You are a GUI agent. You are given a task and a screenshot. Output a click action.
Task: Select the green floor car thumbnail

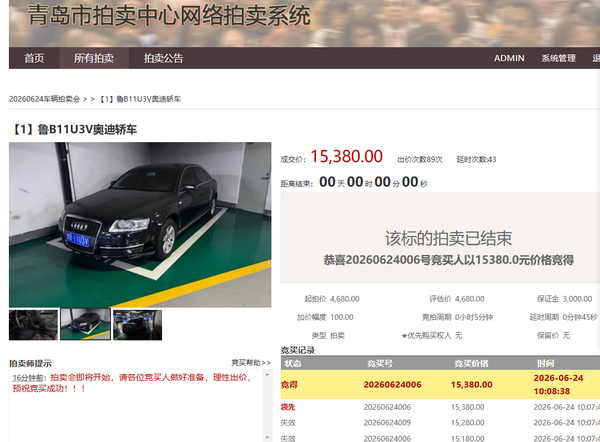click(85, 325)
